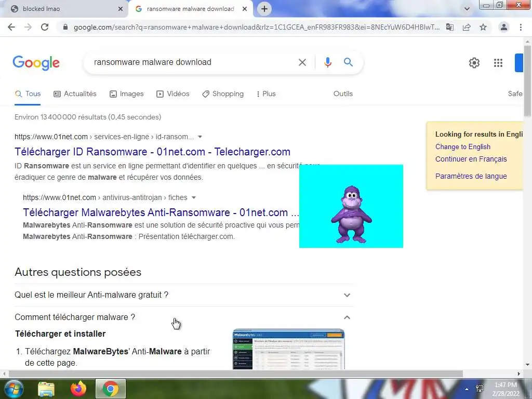Open the Outils search tools
This screenshot has height=399, width=532.
[343, 94]
